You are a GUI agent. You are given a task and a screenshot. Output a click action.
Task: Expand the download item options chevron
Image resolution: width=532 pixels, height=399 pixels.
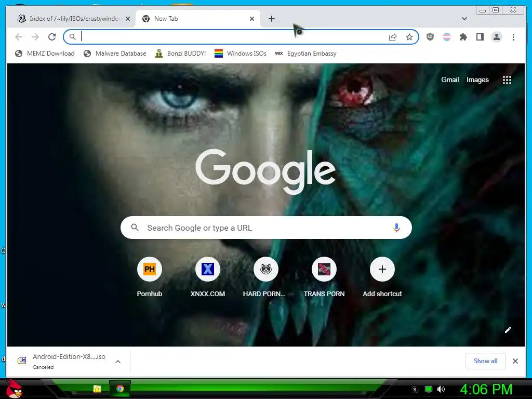(118, 362)
